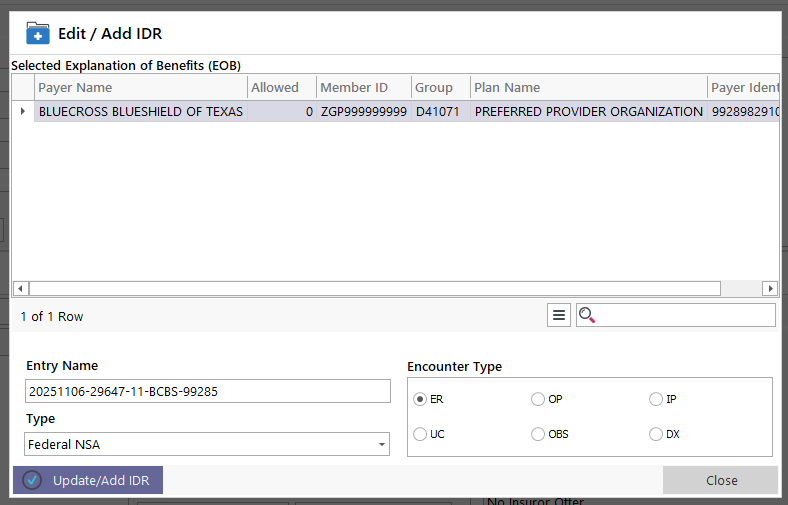788x505 pixels.
Task: Pick the UC encounter type
Action: 420,434
